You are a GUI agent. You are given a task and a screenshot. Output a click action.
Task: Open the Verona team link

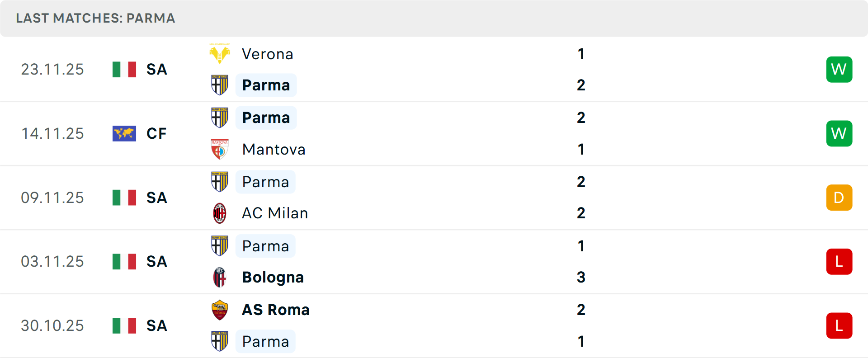(268, 54)
